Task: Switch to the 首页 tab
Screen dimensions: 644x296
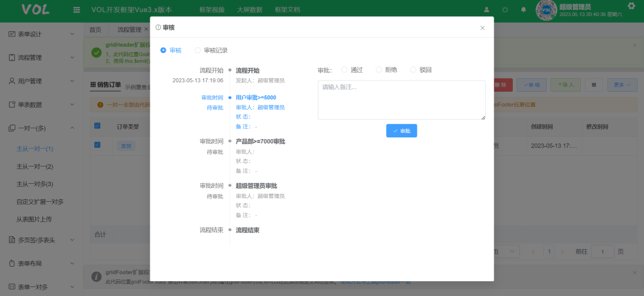Action: pyautogui.click(x=95, y=29)
